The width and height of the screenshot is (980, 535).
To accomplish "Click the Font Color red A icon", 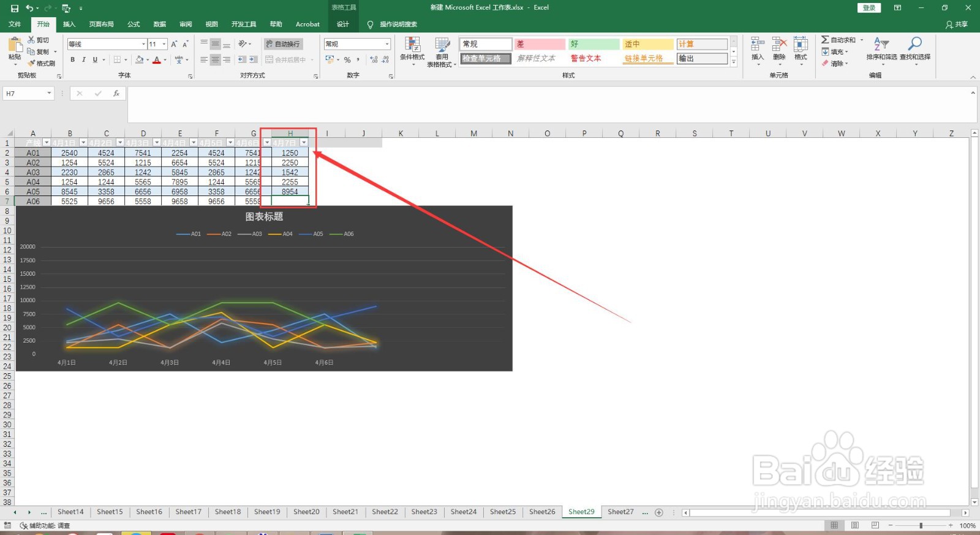I will (x=157, y=59).
